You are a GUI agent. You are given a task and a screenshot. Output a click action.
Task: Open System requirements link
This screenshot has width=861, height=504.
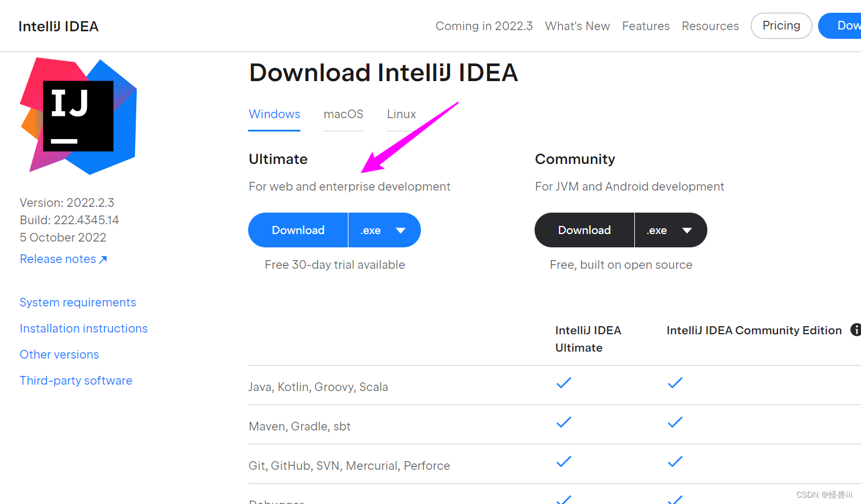click(x=78, y=302)
